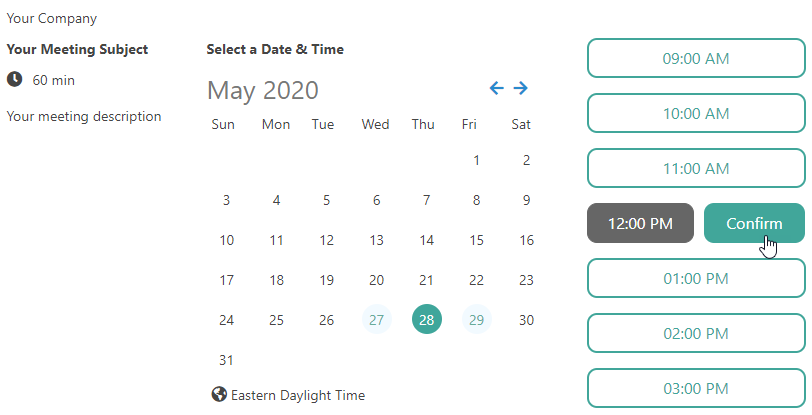Select the 01:00 PM slot

pos(696,278)
